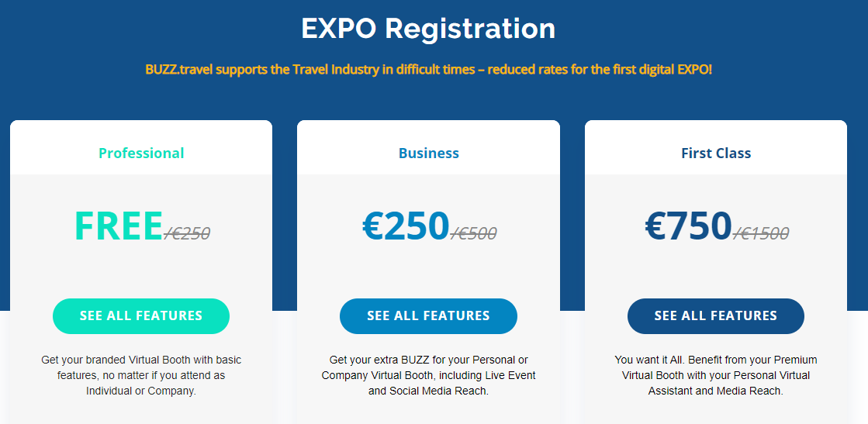Click the Business pricing card header area
868x424 pixels.
pyautogui.click(x=428, y=147)
